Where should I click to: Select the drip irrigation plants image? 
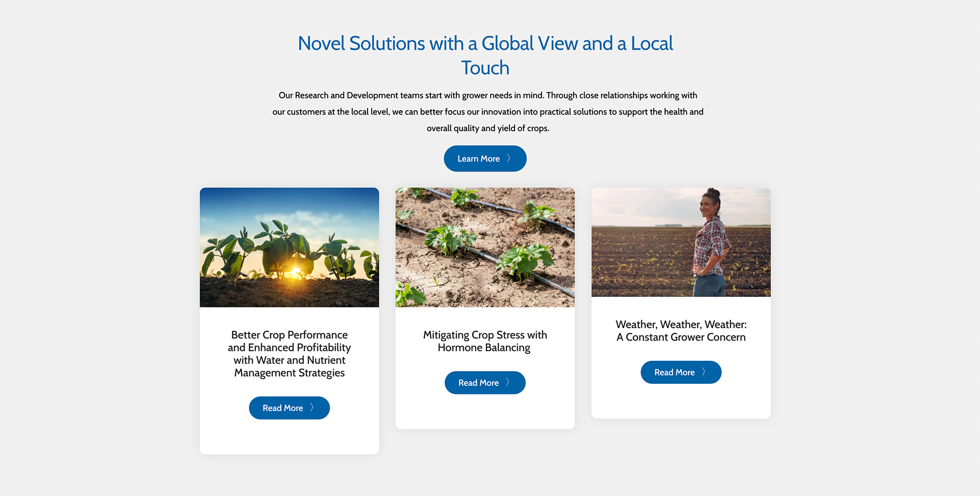(485, 247)
